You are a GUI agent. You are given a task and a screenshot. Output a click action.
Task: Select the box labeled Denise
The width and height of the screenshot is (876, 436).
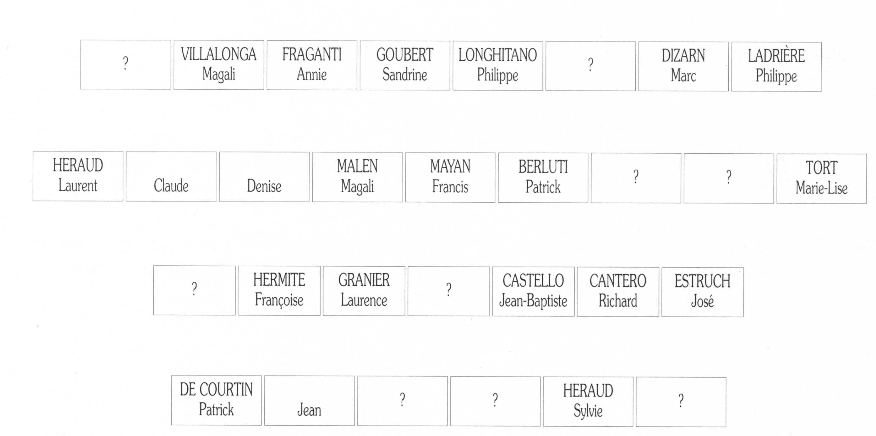pyautogui.click(x=264, y=178)
